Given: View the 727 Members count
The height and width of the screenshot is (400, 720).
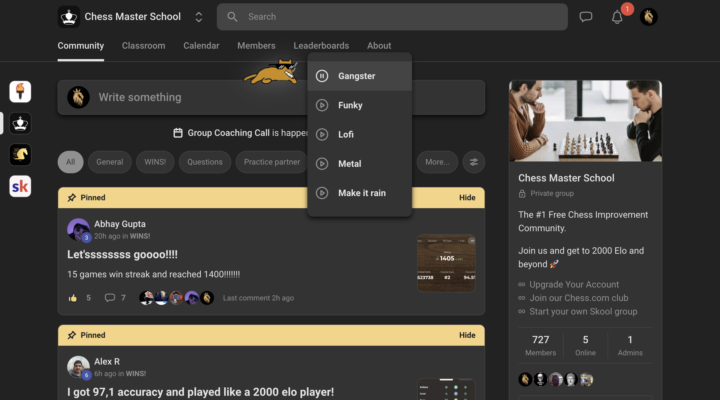Looking at the screenshot, I should [x=540, y=345].
